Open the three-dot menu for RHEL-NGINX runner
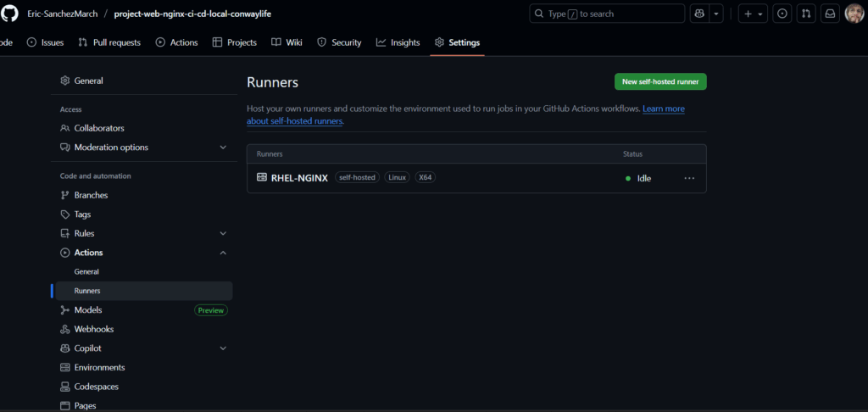Image resolution: width=868 pixels, height=412 pixels. [x=689, y=178]
